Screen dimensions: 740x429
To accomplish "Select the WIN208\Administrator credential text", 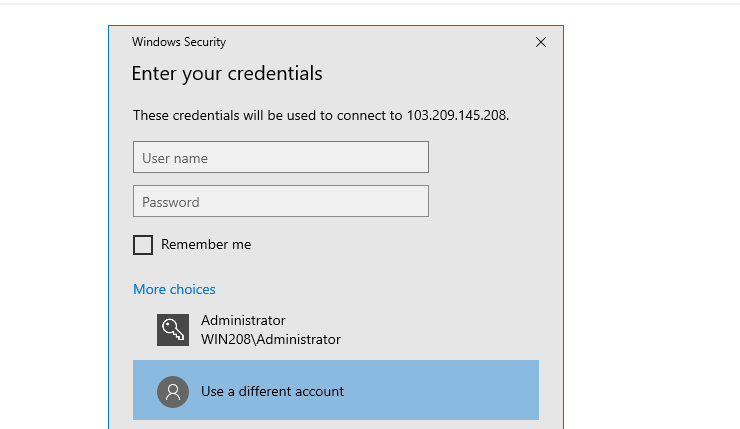I will pos(271,339).
